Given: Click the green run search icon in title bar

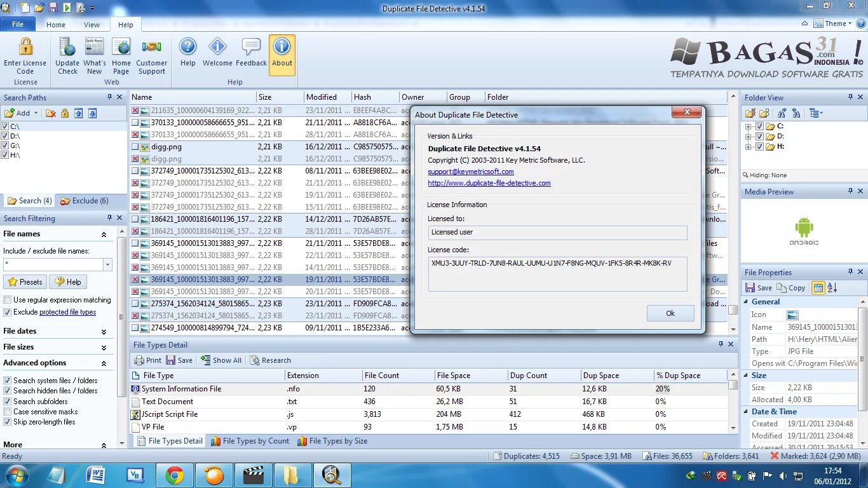Looking at the screenshot, I should tap(67, 8).
